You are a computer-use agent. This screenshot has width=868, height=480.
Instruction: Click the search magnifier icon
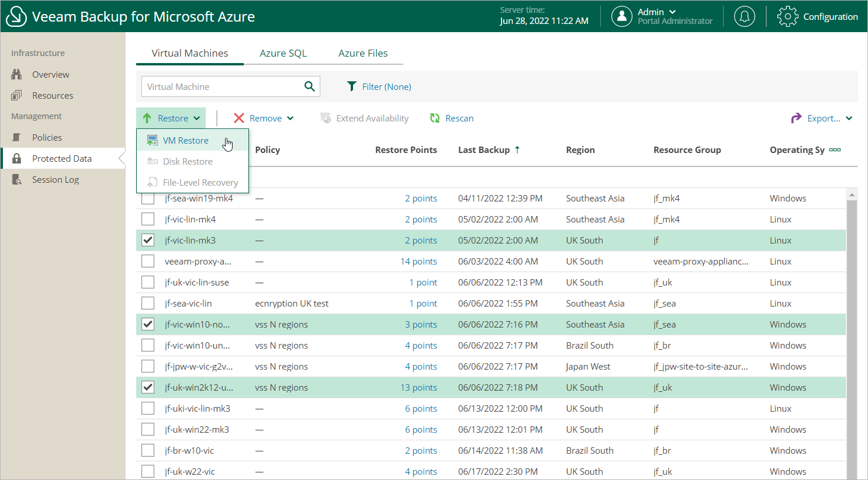pos(309,86)
